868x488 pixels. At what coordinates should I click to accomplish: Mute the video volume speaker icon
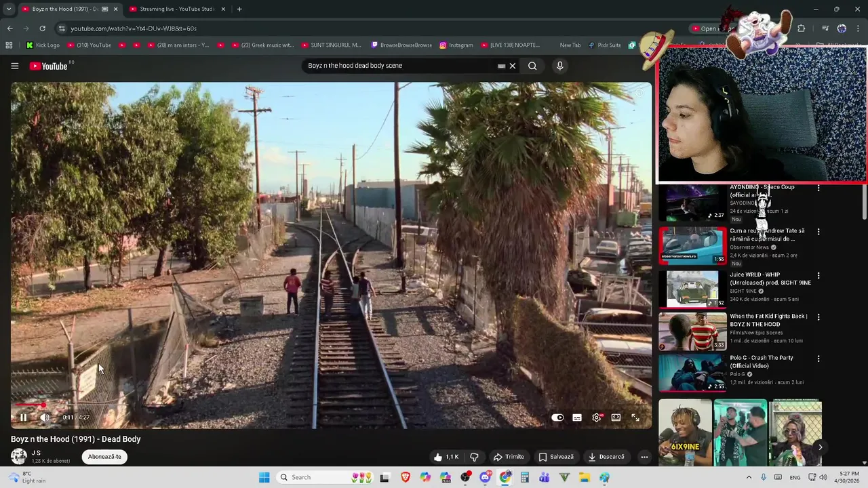pos(45,418)
